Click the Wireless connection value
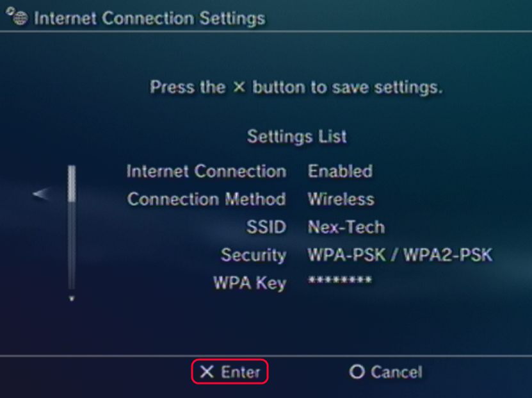 (x=341, y=199)
